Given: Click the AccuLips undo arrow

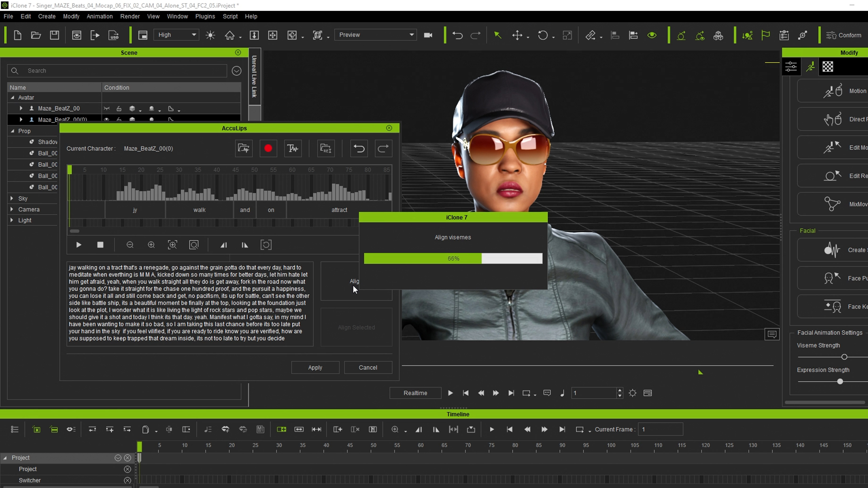Looking at the screenshot, I should (359, 148).
